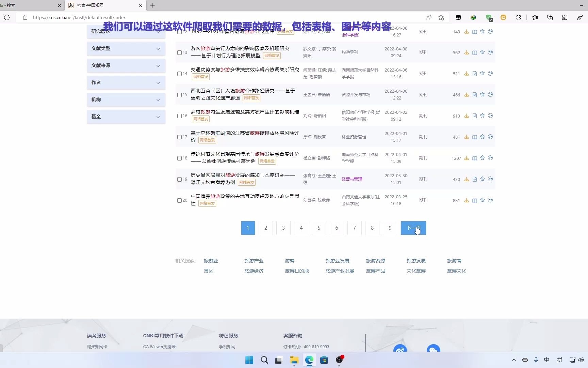Image resolution: width=588 pixels, height=368 pixels.
Task: Open HTML reading for article 14
Action: [x=475, y=74]
